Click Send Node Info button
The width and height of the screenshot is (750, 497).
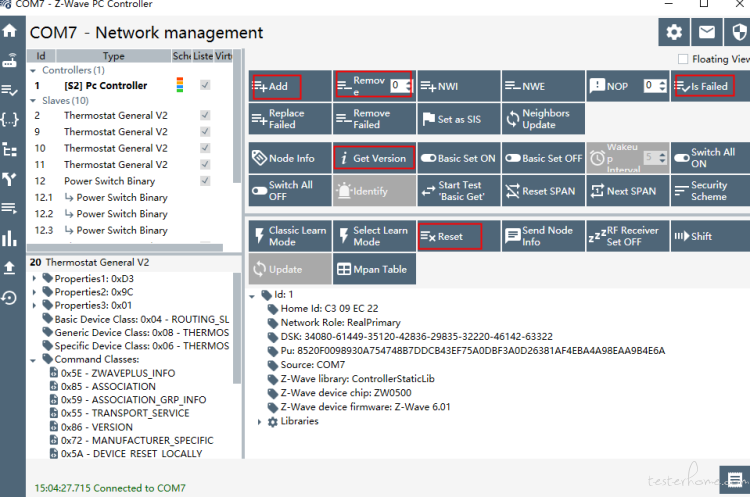click(543, 236)
